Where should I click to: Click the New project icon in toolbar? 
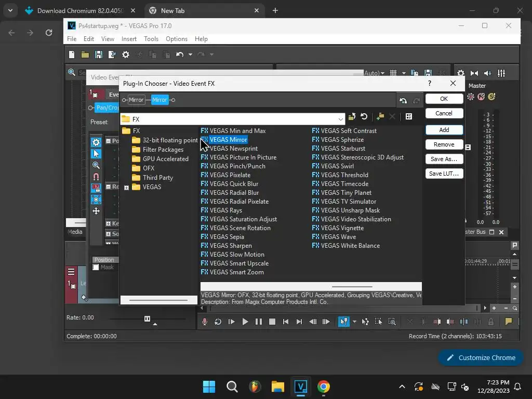pos(72,54)
